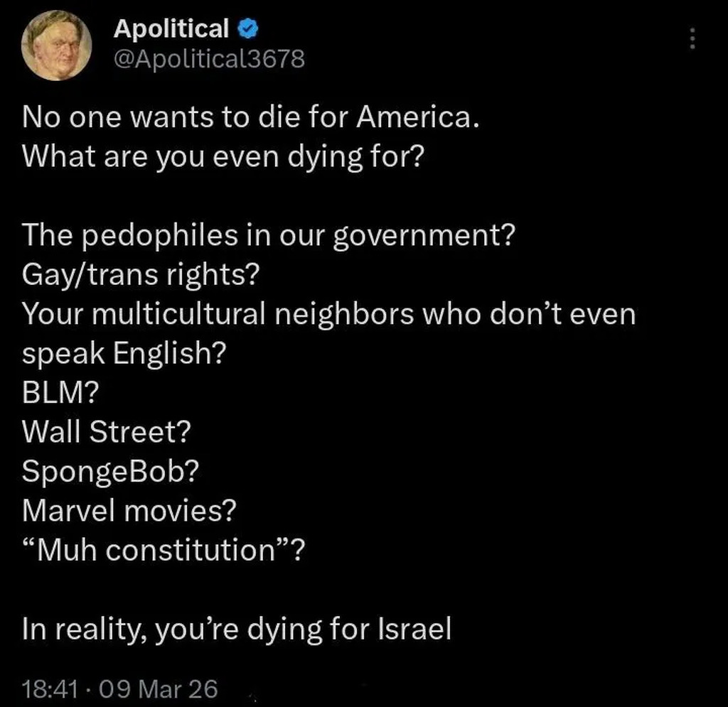Click the "BLM?" line
This screenshot has height=707, width=728.
click(59, 392)
